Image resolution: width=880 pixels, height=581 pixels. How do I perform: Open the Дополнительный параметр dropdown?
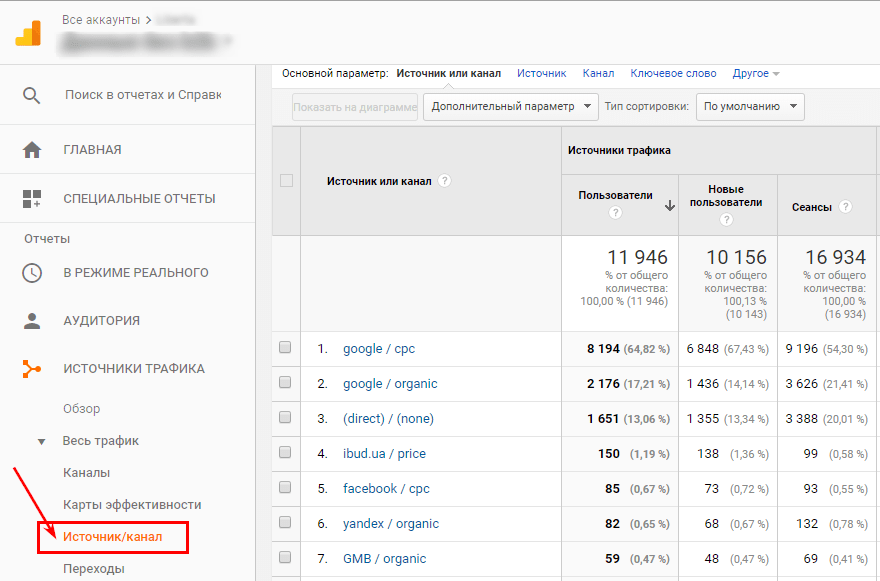tap(511, 107)
